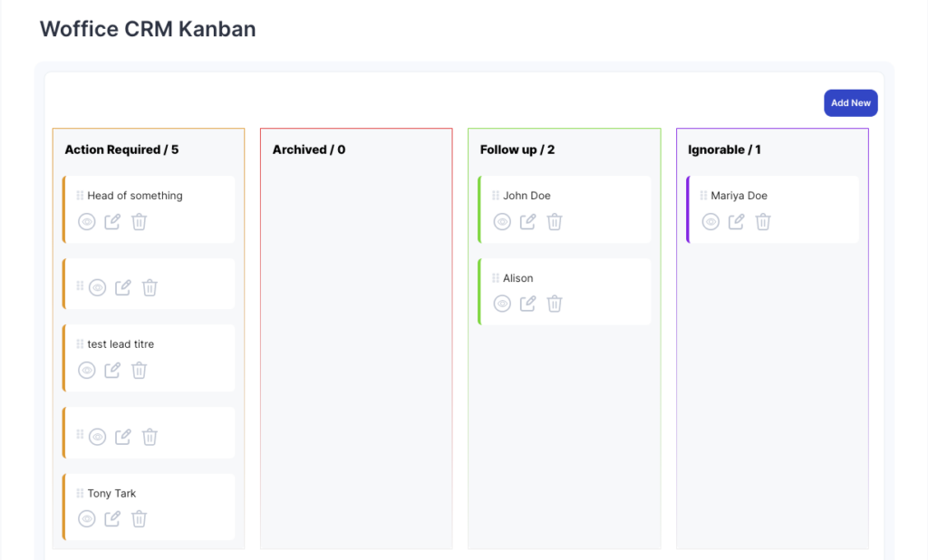Screen dimensions: 928x560
Task: Edit the test lead titre card
Action: (112, 371)
